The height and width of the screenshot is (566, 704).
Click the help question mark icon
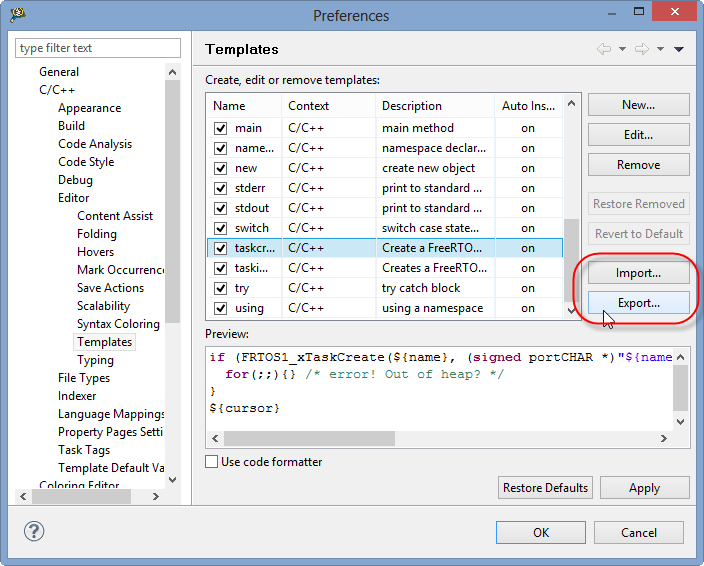pos(31,532)
